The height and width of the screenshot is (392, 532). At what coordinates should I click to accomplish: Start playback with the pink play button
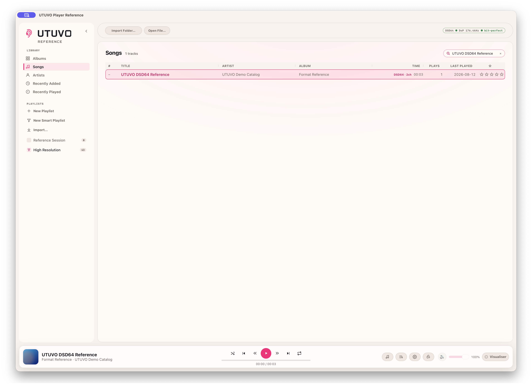point(266,353)
